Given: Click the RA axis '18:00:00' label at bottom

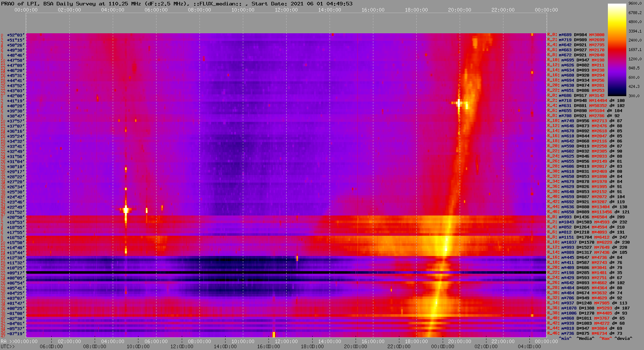Looking at the screenshot, I should 416,341.
